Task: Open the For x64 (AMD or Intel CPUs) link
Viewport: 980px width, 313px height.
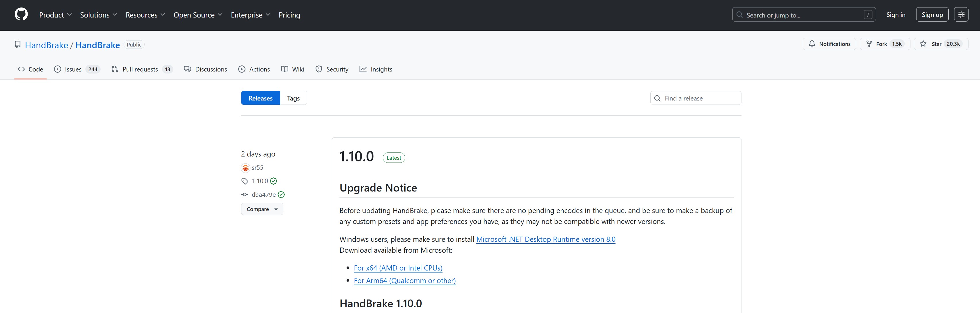Action: click(x=398, y=268)
